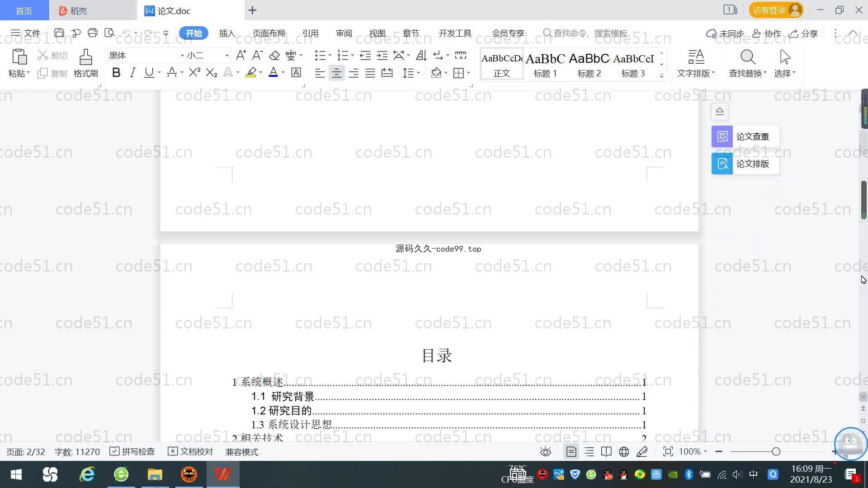The width and height of the screenshot is (868, 488).
Task: Open Find and Replace magnifier
Action: (748, 57)
